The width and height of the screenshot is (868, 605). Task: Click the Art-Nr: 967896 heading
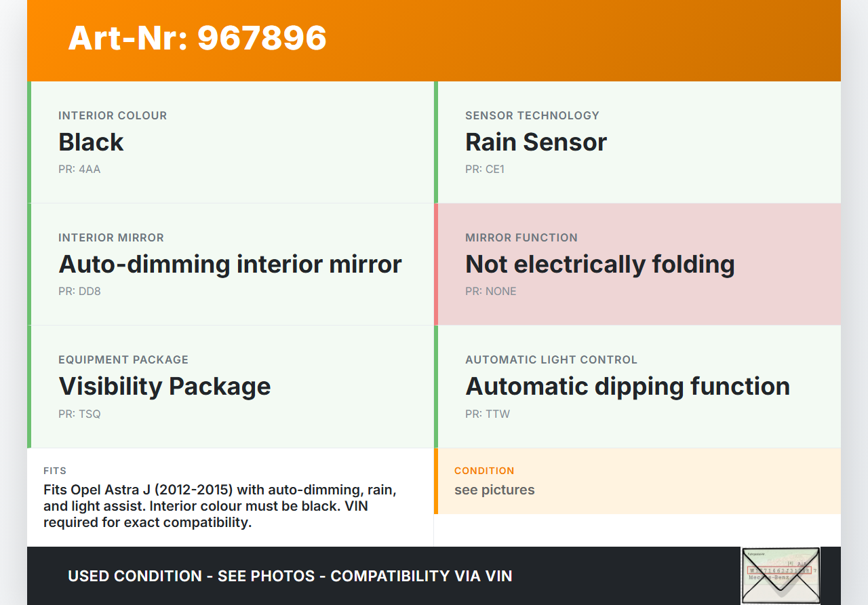(x=197, y=38)
